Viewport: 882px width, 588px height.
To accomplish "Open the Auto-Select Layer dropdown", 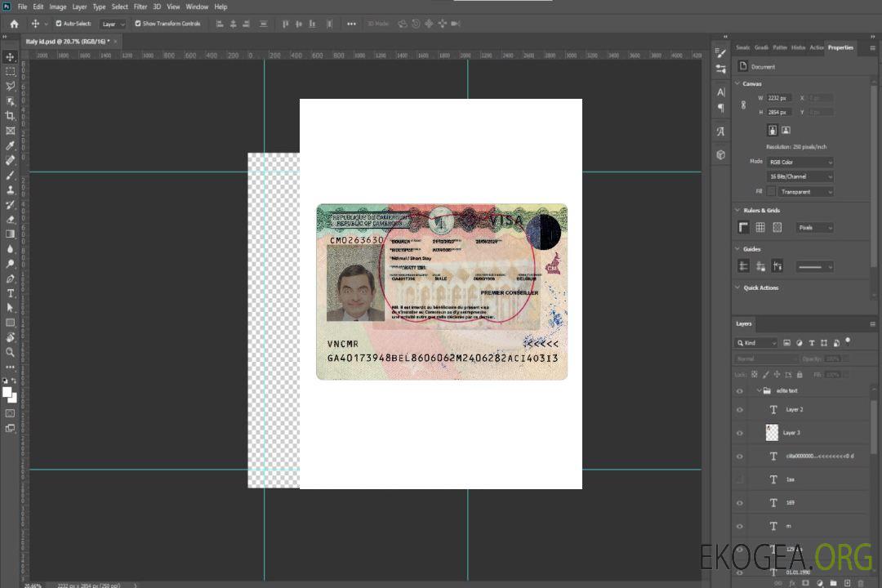I will point(113,24).
